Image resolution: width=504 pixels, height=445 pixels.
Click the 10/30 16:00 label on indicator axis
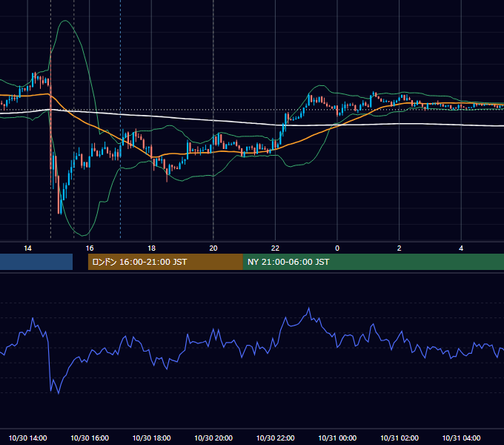90,438
